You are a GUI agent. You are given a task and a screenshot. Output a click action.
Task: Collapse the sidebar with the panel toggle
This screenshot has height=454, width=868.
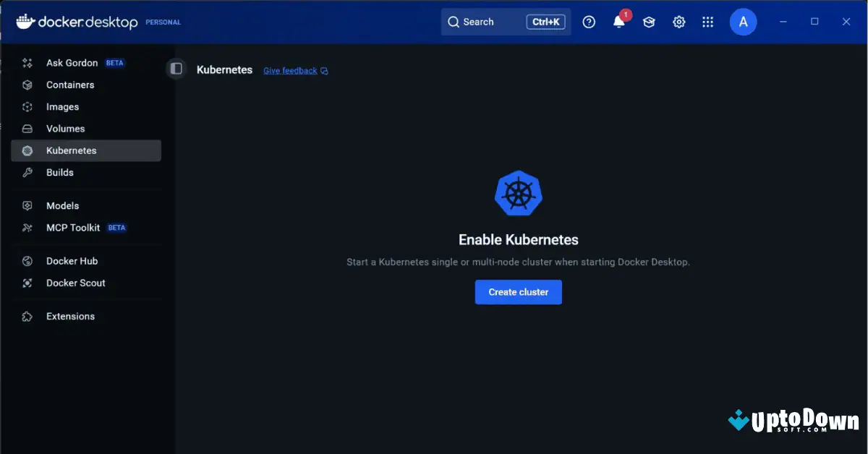click(x=176, y=68)
